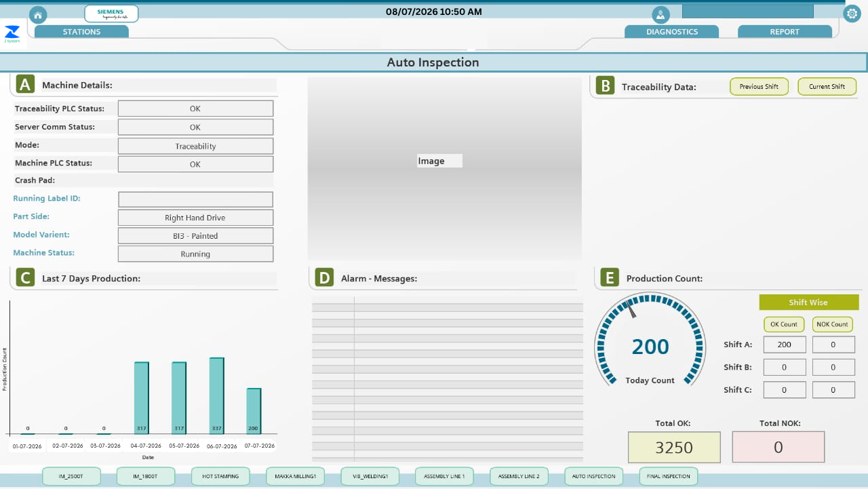Open the settings gear icon
The width and height of the screenshot is (868, 489).
[x=852, y=13]
